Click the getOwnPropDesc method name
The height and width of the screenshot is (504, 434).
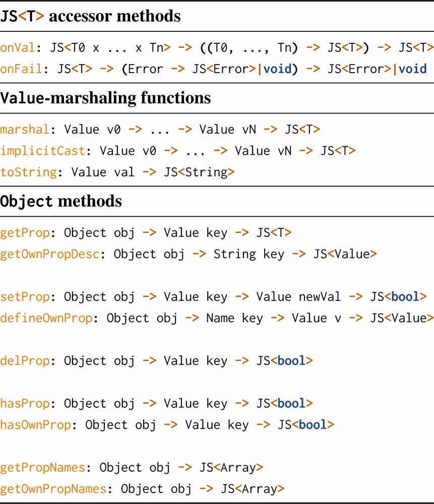coord(49,254)
